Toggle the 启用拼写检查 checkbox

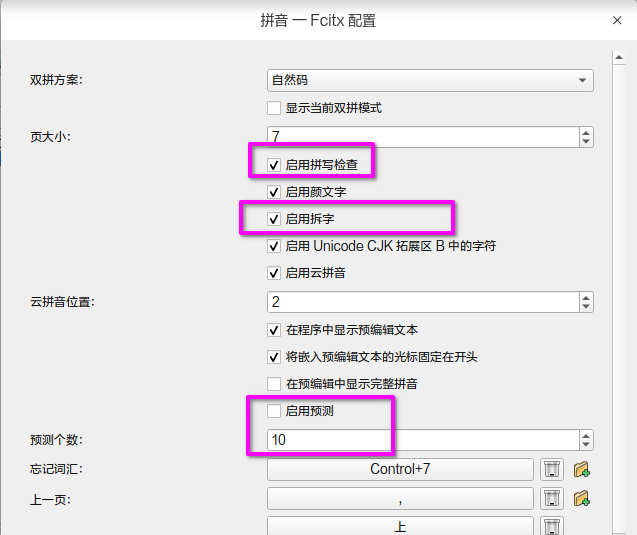(274, 164)
